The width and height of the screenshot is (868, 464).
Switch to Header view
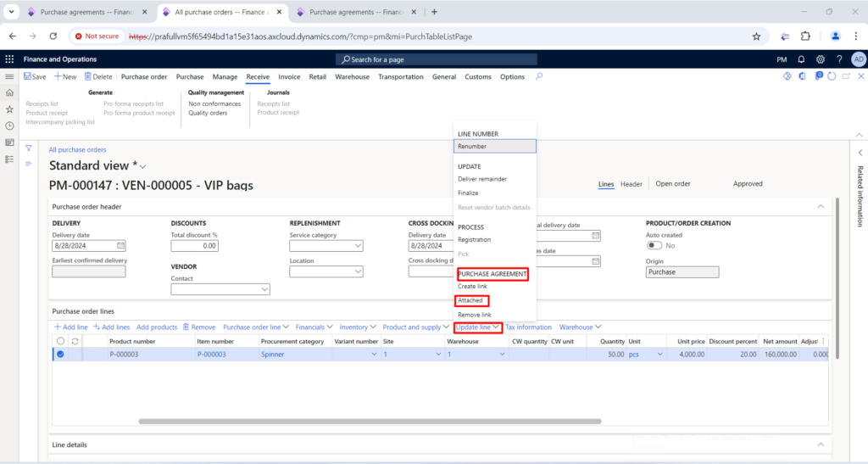tap(631, 184)
